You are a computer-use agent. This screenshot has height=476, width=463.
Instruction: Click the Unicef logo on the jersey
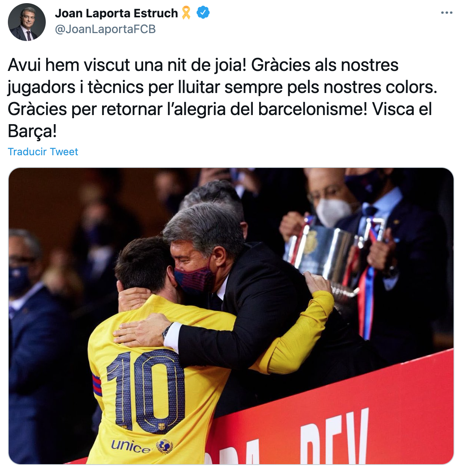click(x=142, y=446)
